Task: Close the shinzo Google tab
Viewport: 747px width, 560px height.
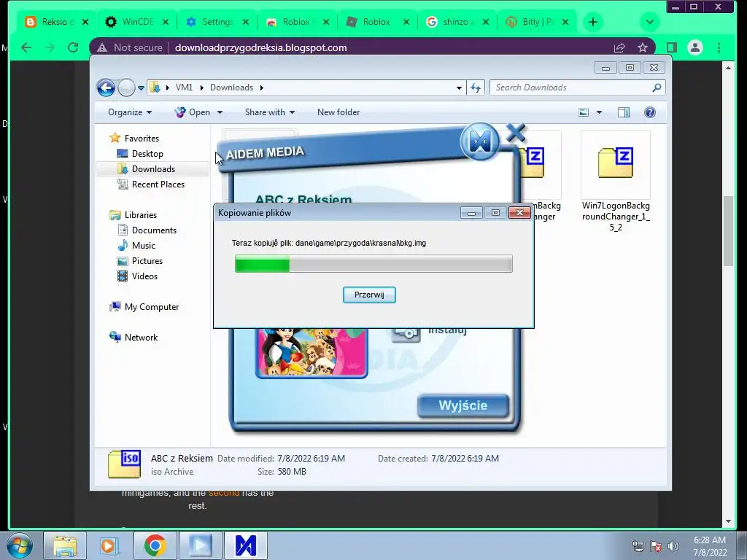Action: pos(485,22)
